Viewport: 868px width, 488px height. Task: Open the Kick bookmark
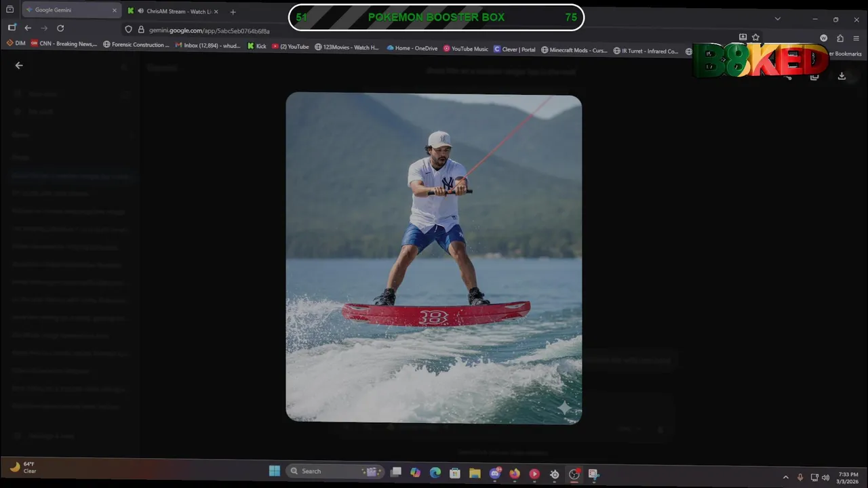point(257,46)
